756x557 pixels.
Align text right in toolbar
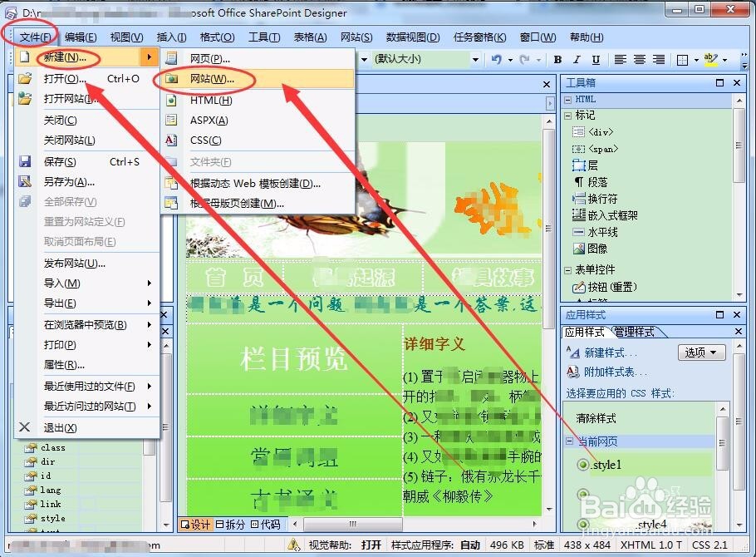click(659, 59)
